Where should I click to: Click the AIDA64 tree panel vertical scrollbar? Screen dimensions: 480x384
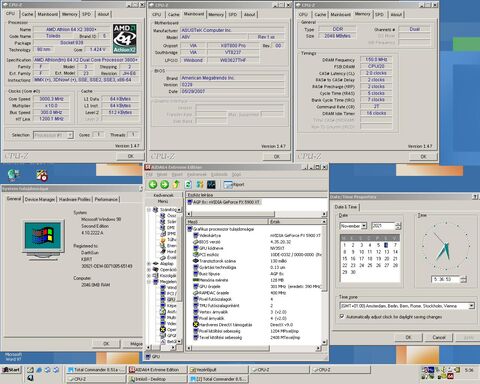179,276
